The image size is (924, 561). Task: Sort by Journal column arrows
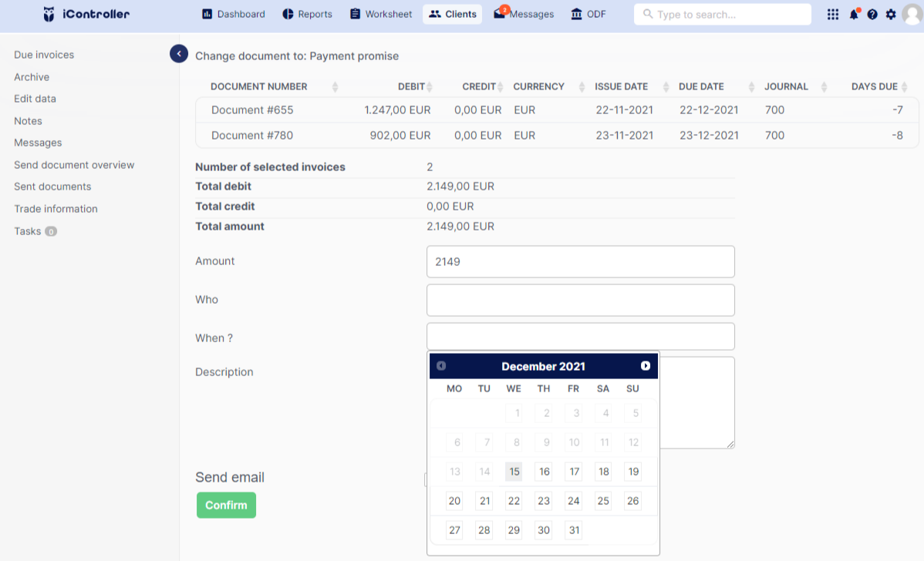tap(824, 87)
